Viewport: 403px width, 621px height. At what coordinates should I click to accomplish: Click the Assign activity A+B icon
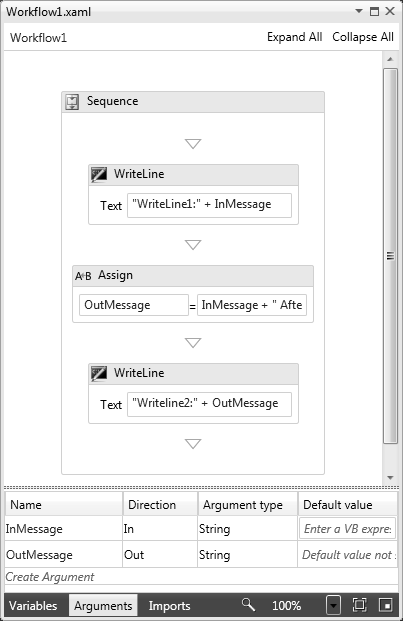pos(83,276)
